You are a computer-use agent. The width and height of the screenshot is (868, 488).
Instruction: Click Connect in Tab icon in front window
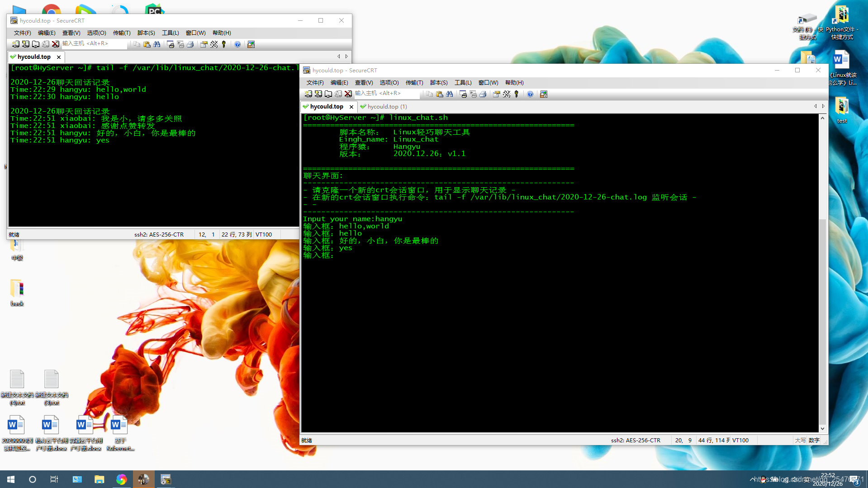(328, 94)
